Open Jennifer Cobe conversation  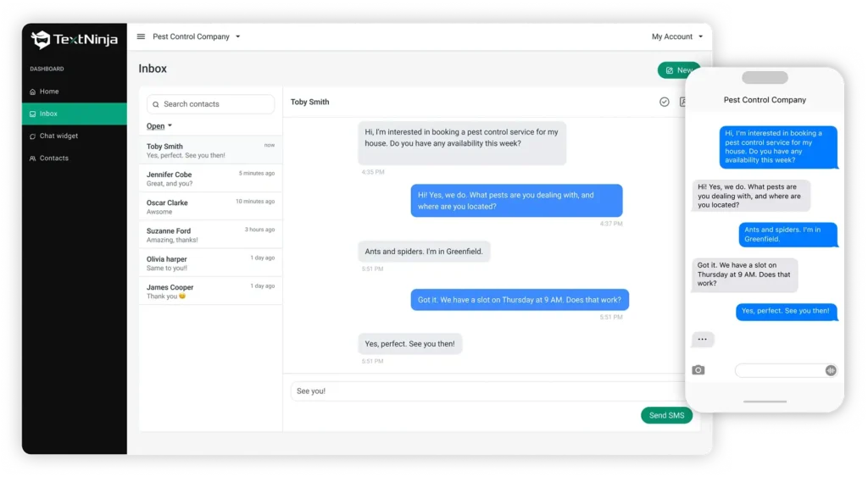click(x=210, y=178)
